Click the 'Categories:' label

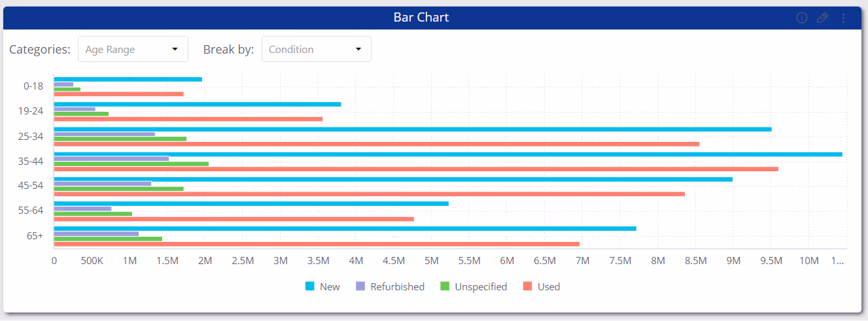(40, 49)
